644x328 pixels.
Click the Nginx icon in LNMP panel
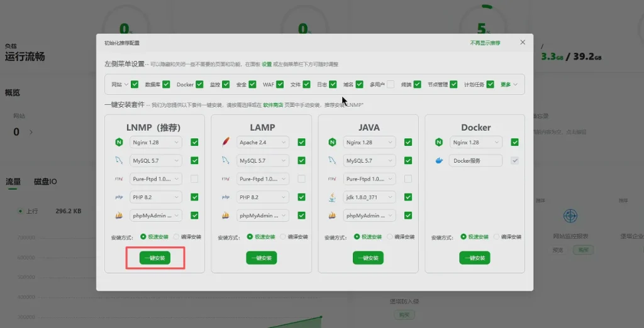coord(118,143)
